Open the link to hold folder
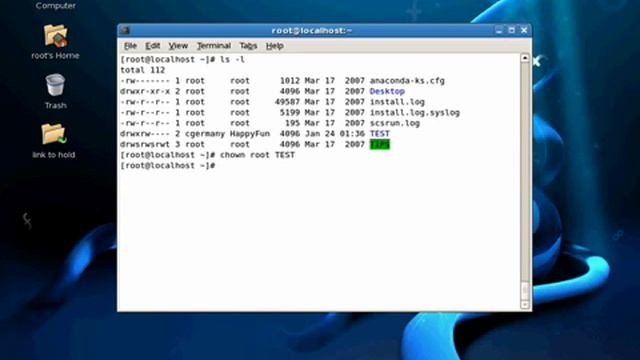The image size is (640, 360). [54, 141]
